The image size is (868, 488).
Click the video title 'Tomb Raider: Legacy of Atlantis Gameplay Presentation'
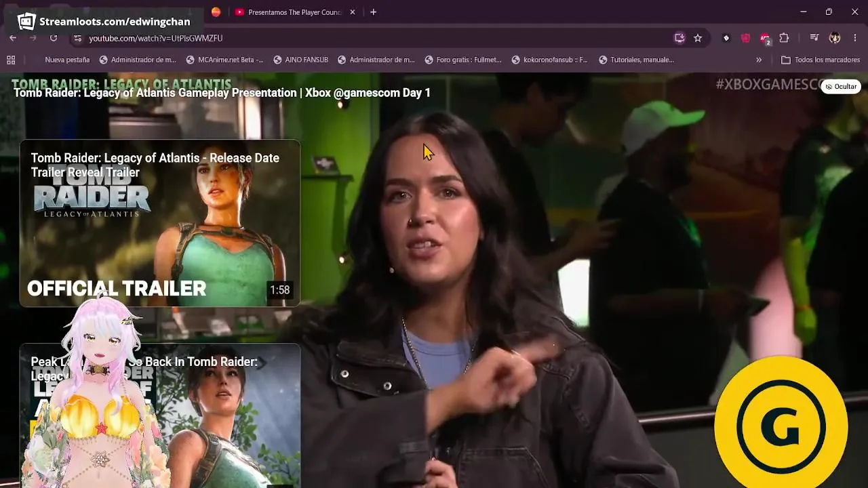coord(222,93)
